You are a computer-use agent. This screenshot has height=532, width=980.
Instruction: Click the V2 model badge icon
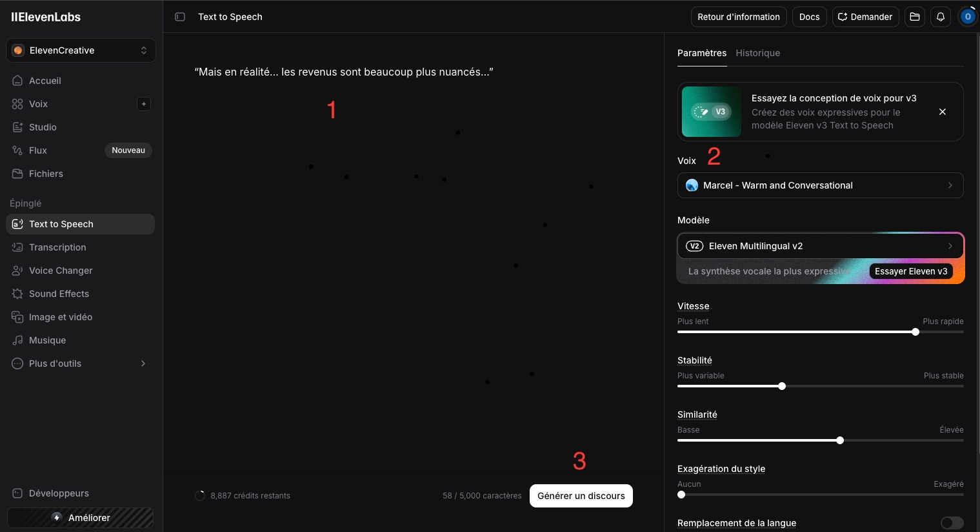click(x=694, y=246)
